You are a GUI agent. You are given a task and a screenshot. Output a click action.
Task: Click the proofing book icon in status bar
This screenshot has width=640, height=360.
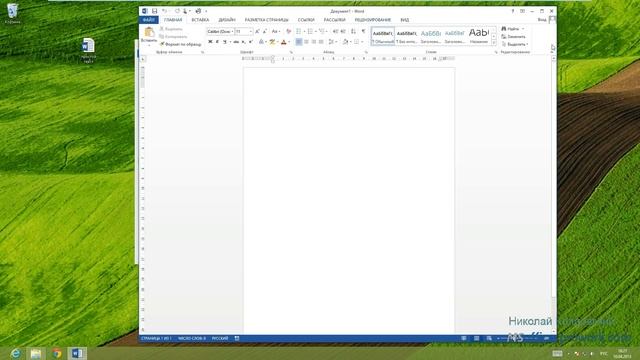click(x=237, y=338)
